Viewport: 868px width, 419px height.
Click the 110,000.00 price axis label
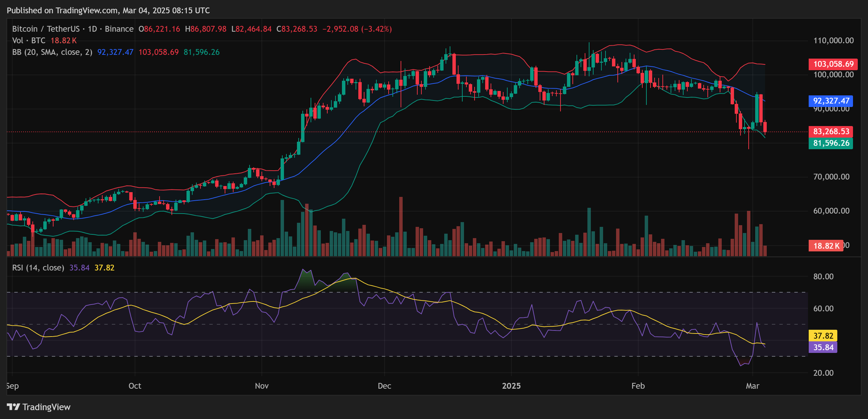[833, 41]
